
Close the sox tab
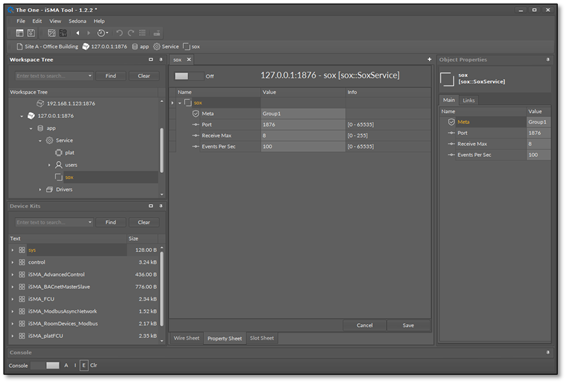coord(189,60)
